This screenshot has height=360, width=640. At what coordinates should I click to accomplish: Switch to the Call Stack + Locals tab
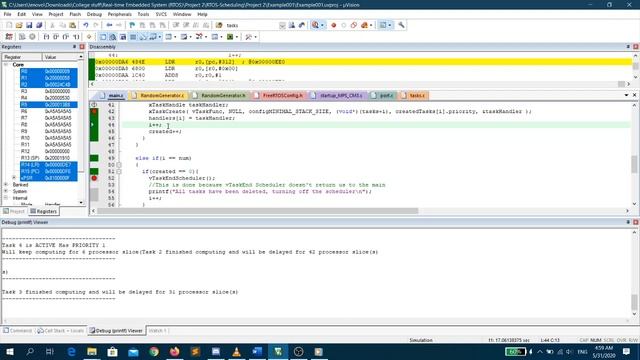(60, 331)
